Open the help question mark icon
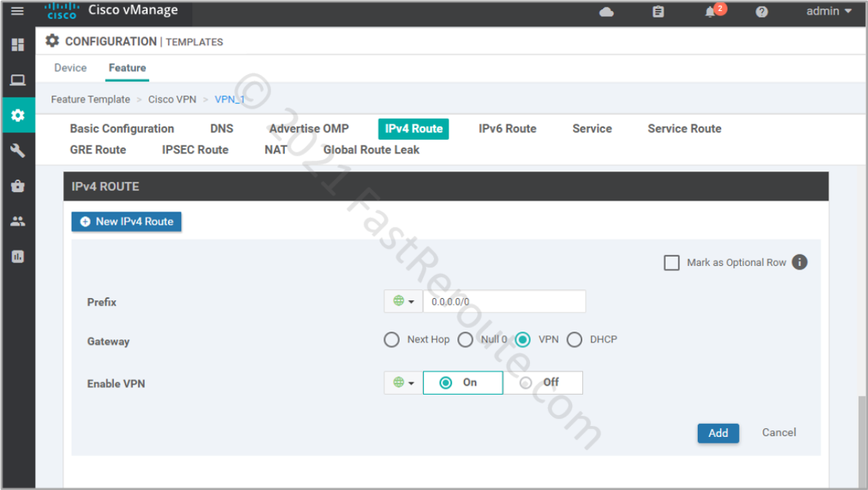This screenshot has width=868, height=490. click(762, 12)
